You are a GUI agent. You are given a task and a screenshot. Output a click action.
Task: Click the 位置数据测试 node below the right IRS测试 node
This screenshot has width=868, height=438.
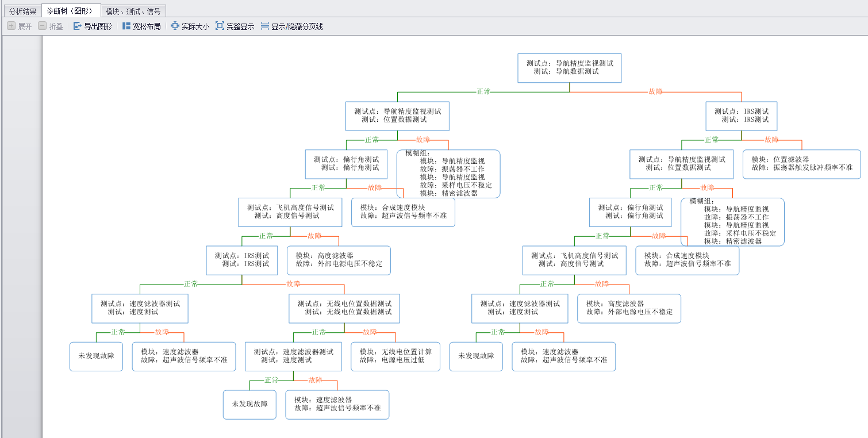[682, 164]
